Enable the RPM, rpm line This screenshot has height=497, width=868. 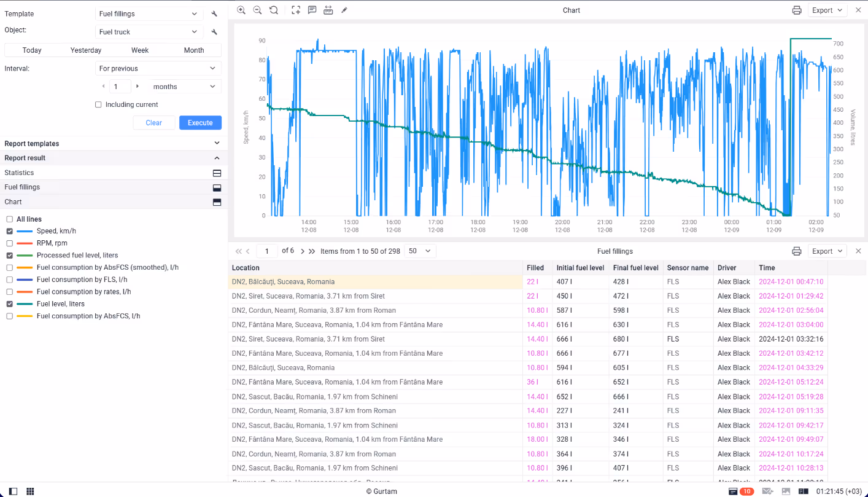click(x=10, y=243)
